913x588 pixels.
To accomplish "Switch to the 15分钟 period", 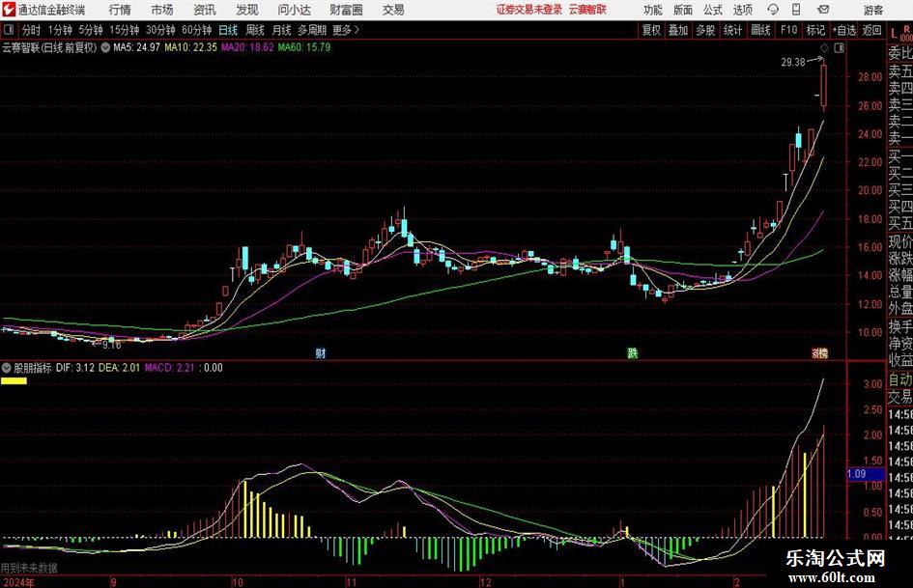I will (x=125, y=30).
